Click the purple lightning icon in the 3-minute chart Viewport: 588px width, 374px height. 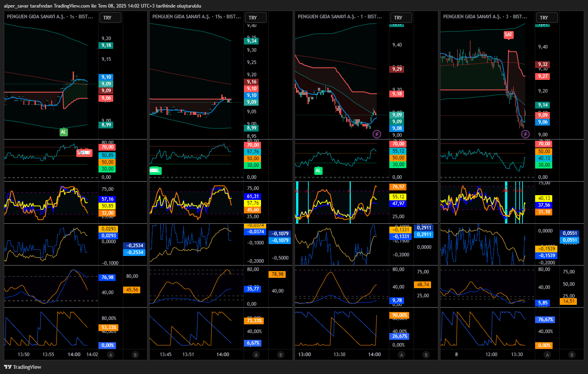(525, 134)
